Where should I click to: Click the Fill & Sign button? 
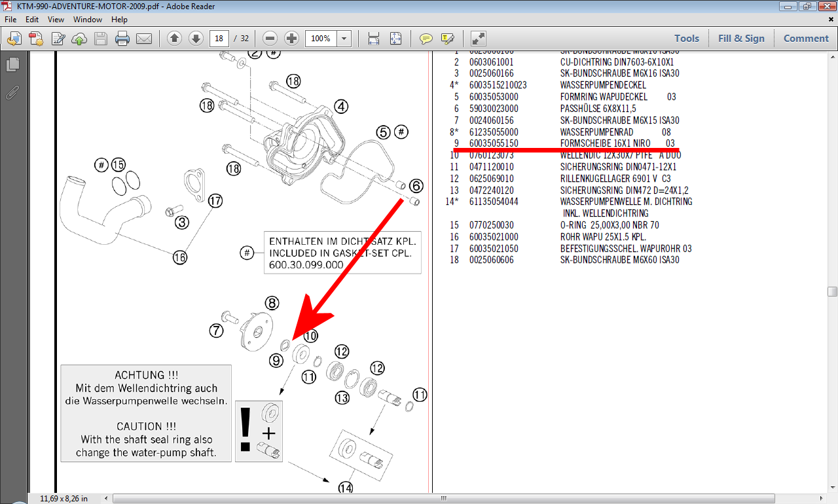741,39
